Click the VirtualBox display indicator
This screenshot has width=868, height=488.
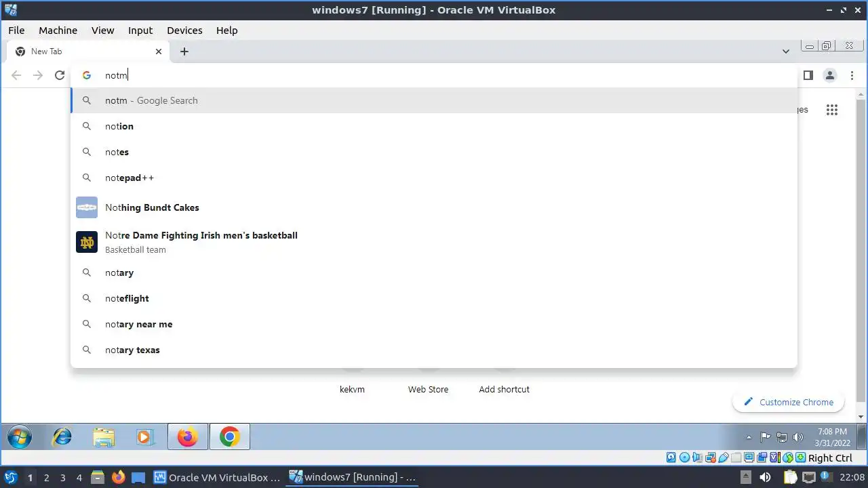coord(749,457)
